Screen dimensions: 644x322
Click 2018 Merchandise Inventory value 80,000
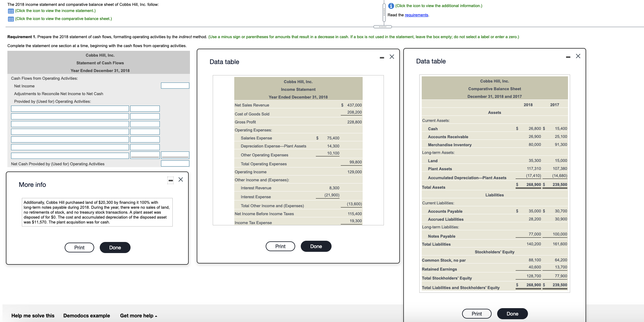click(535, 144)
